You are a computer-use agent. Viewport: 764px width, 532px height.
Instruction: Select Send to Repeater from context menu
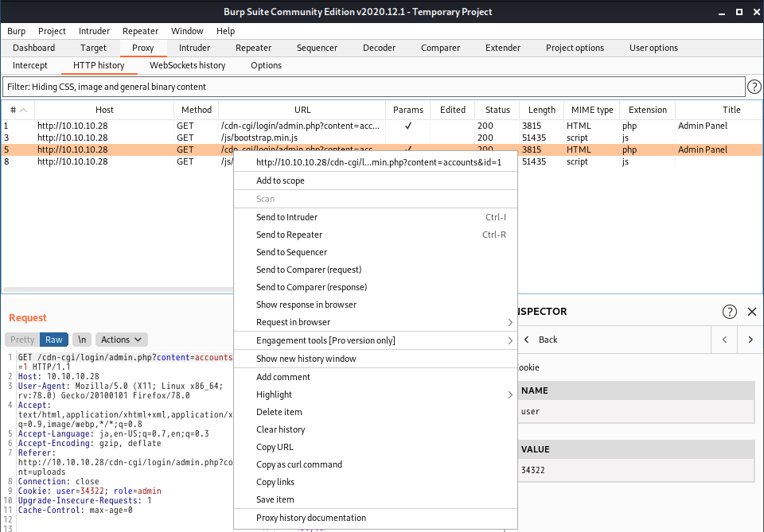tap(290, 235)
